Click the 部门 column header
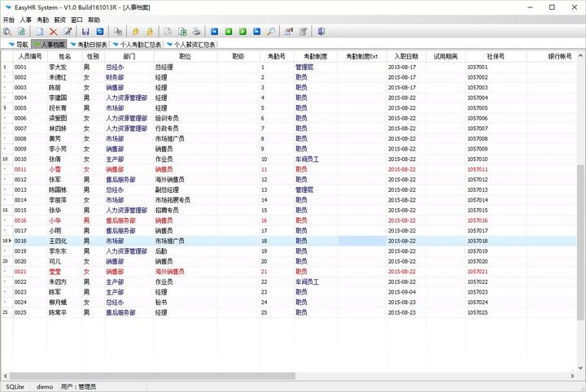The image size is (586, 392). click(x=129, y=56)
